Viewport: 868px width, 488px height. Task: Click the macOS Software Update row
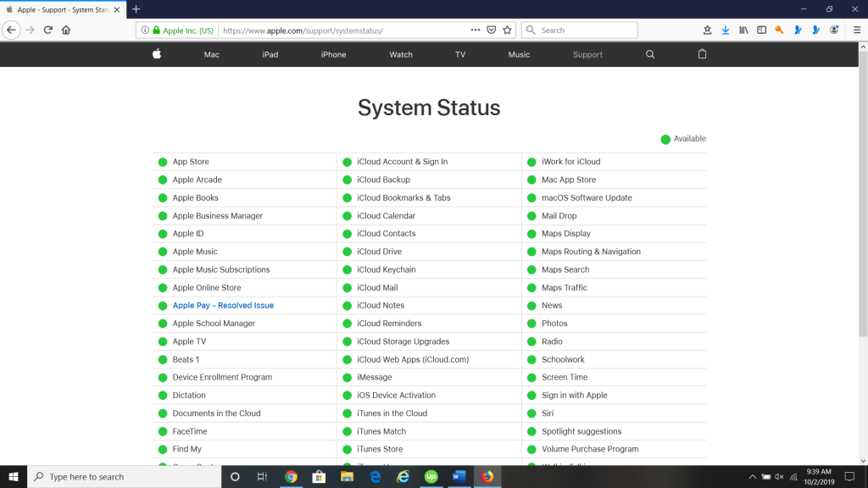pyautogui.click(x=614, y=197)
